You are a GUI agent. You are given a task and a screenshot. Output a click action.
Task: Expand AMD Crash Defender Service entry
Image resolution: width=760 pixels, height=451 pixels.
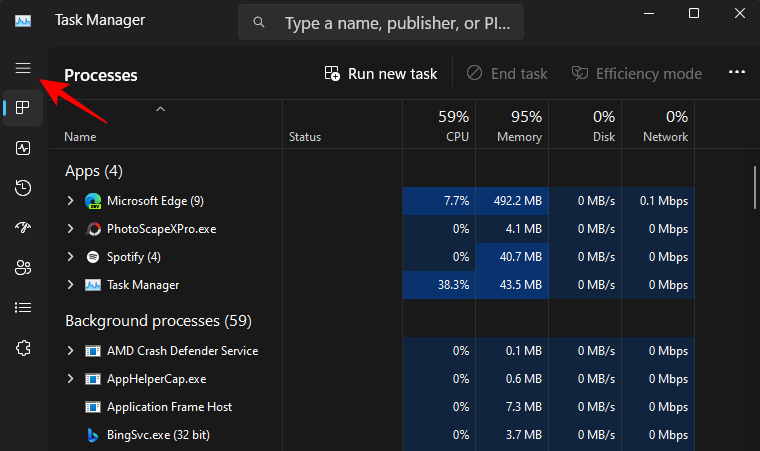[x=70, y=351]
